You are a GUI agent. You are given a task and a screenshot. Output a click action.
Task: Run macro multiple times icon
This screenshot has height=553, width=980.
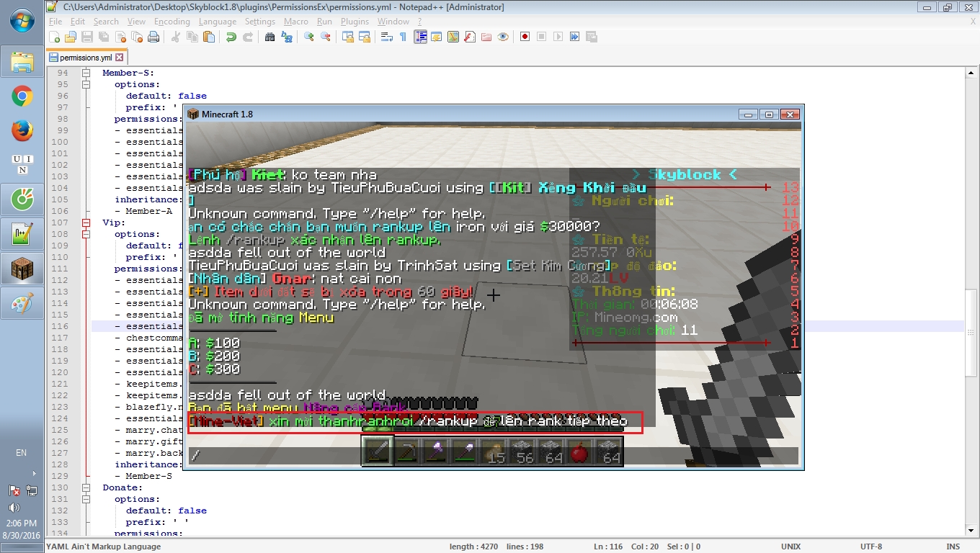tap(574, 37)
